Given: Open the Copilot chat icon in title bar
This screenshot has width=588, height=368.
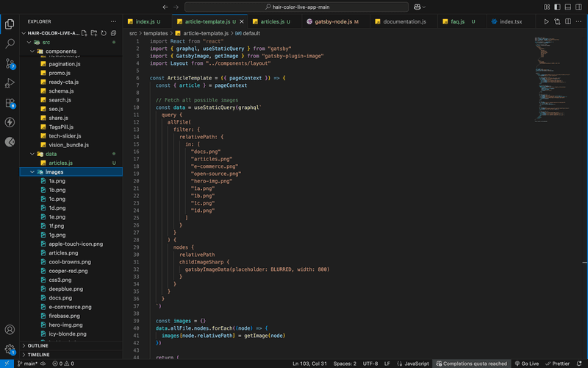Looking at the screenshot, I should [417, 7].
